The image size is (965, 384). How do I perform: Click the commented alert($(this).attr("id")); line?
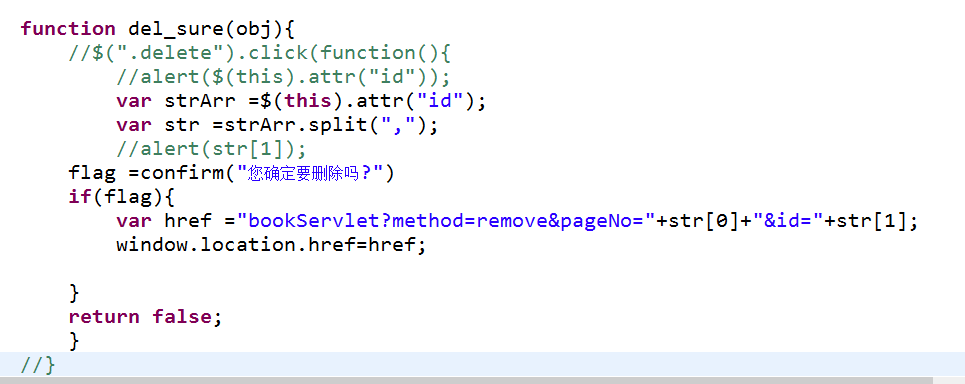tap(283, 77)
